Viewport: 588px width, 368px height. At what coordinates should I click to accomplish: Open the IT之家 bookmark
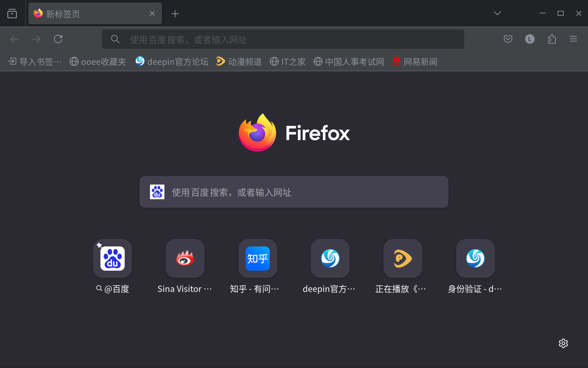[288, 62]
